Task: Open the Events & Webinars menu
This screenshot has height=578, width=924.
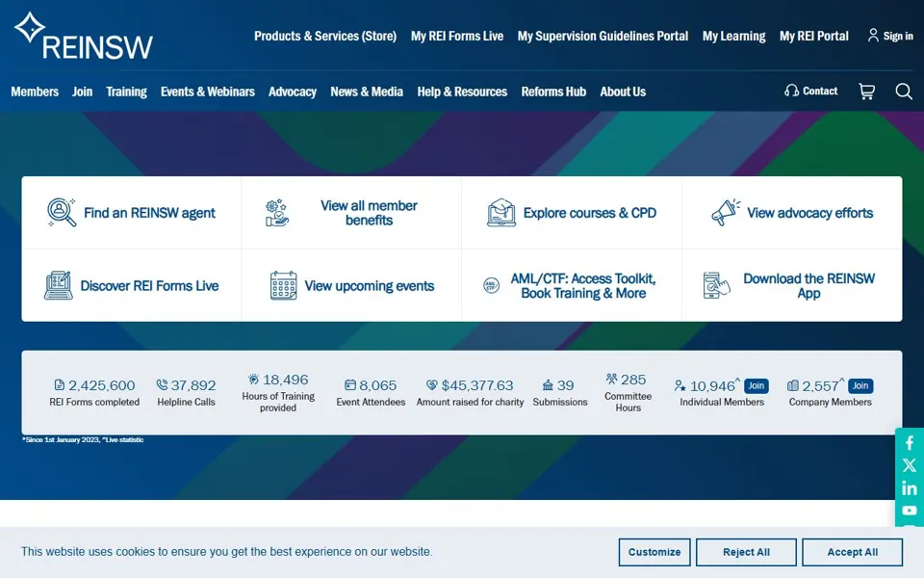Action: pos(208,92)
